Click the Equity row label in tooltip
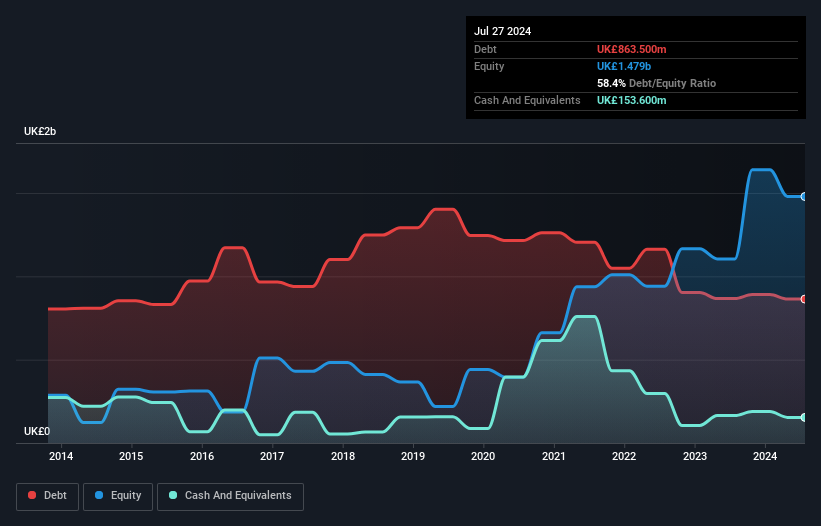The height and width of the screenshot is (526, 821). point(489,66)
